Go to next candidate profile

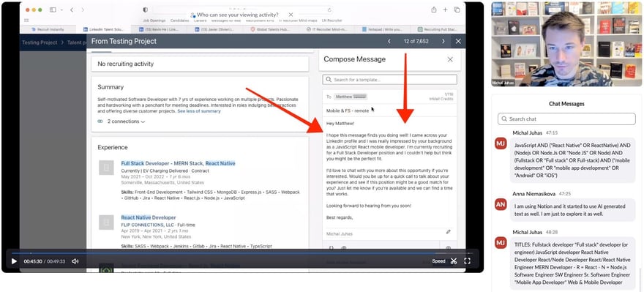(x=443, y=41)
